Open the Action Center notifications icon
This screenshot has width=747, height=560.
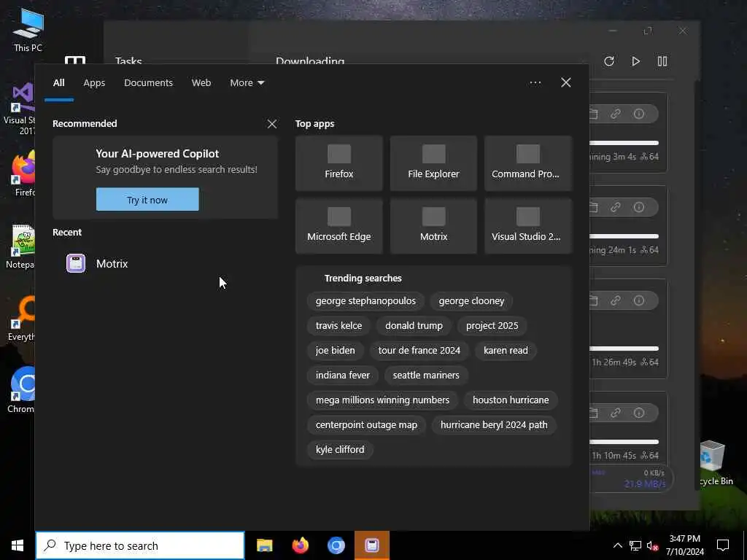(x=723, y=545)
